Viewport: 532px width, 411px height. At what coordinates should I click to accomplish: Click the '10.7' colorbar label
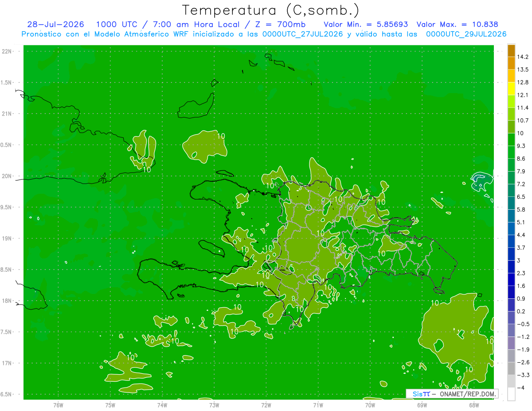pos(523,121)
